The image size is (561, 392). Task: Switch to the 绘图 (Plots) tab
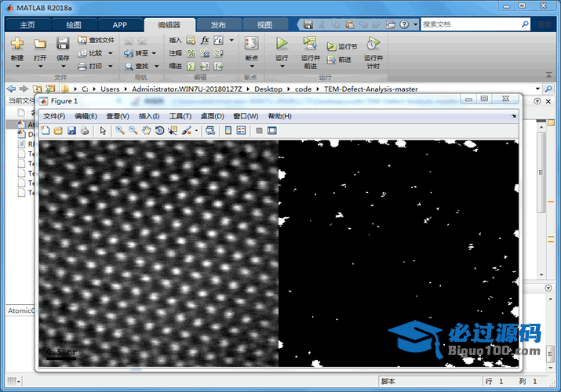click(x=74, y=24)
